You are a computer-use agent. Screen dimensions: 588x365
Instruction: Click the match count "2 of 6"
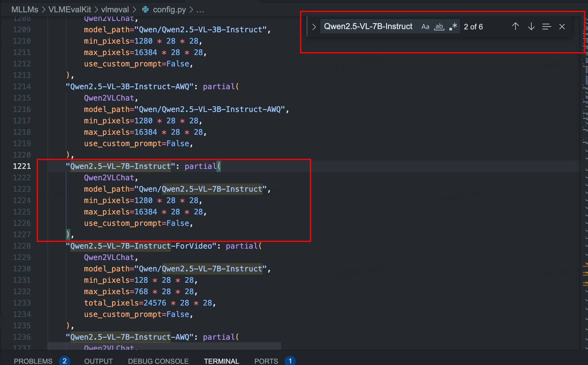tap(473, 27)
